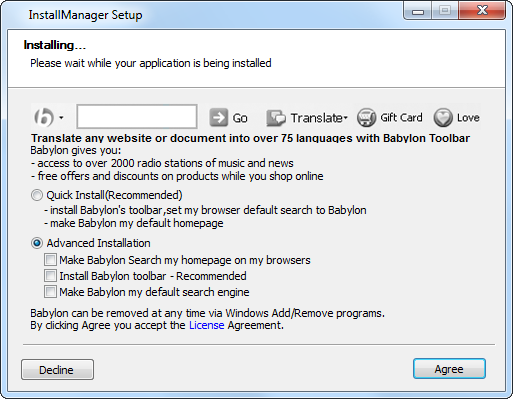
Task: Open the License agreement link
Action: coord(207,325)
